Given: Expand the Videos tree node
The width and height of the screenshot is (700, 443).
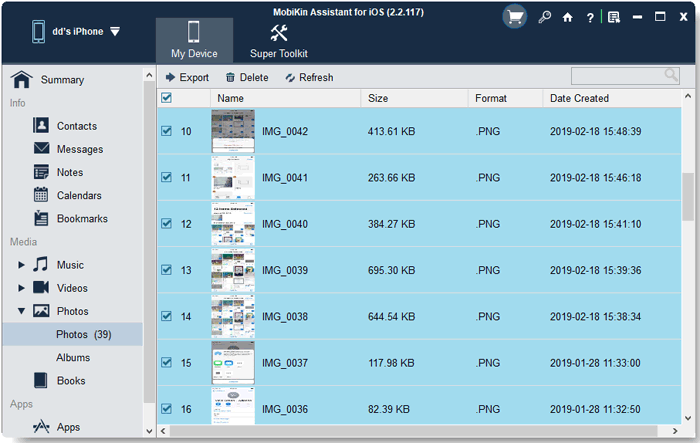Looking at the screenshot, I should tap(21, 288).
